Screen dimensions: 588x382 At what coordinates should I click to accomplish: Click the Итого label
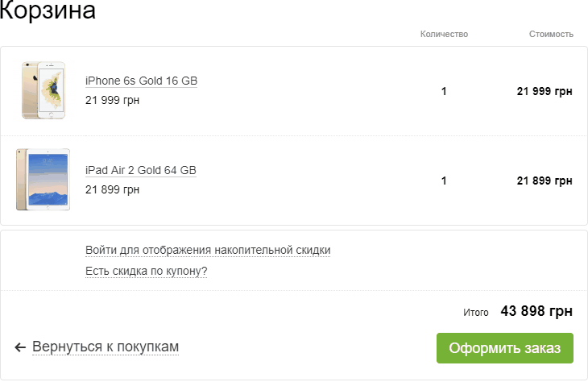tap(475, 312)
